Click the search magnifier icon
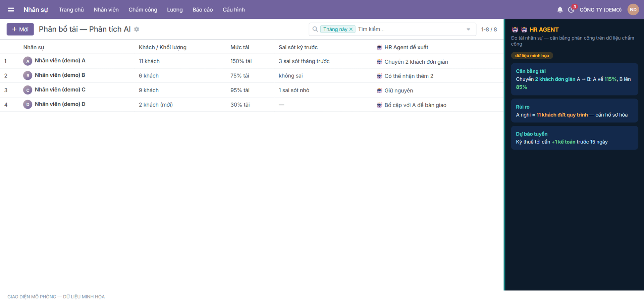 point(315,29)
